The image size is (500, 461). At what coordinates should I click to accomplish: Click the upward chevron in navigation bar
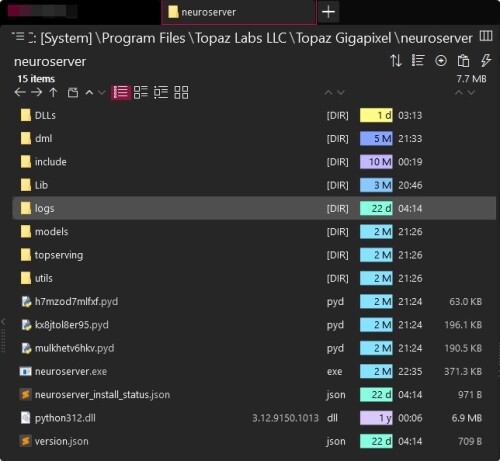pos(89,92)
